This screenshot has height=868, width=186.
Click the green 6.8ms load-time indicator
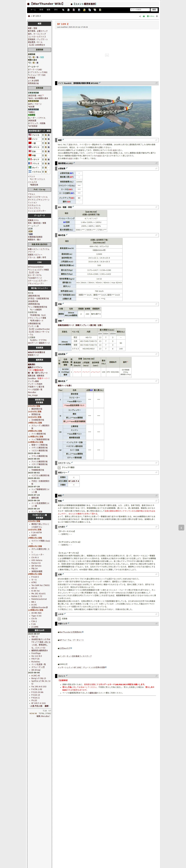pos(151,16)
